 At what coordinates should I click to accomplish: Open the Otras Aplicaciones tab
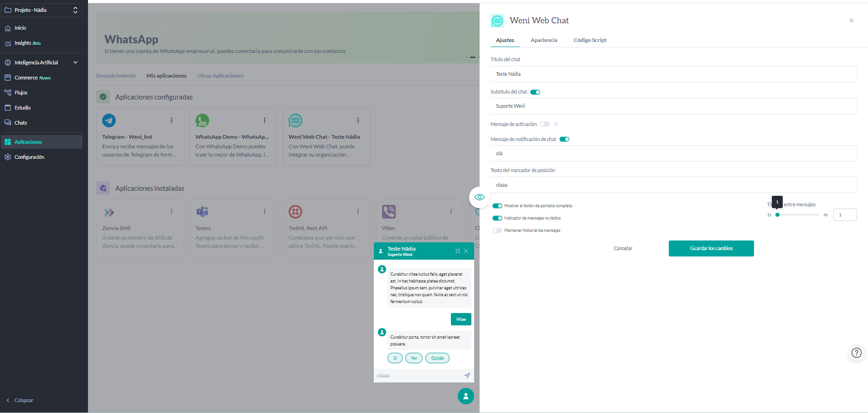[220, 76]
